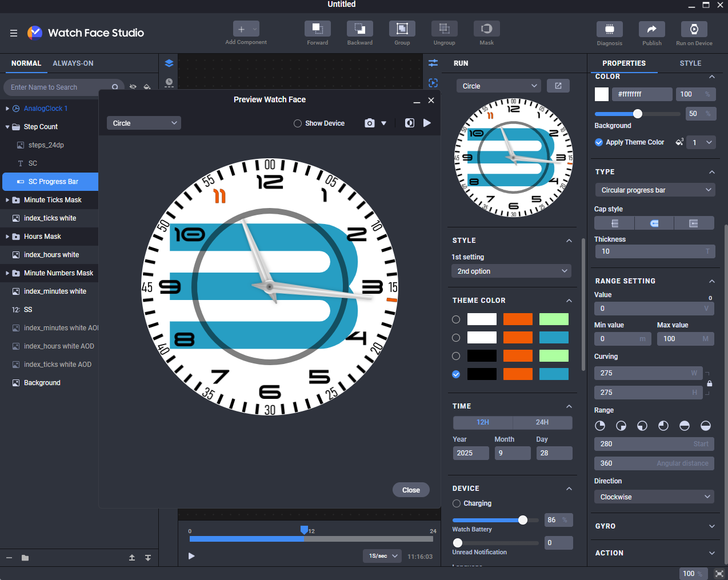Image resolution: width=728 pixels, height=580 pixels.
Task: Select the 24H time format button
Action: (x=542, y=422)
